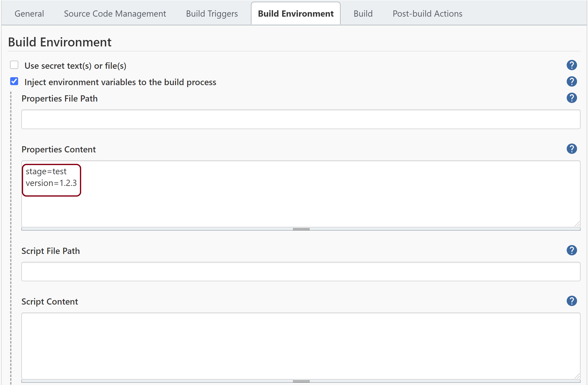Viewport: 588px width, 385px height.
Task: Grab the Script Content textarea resize bar
Action: coord(301,381)
